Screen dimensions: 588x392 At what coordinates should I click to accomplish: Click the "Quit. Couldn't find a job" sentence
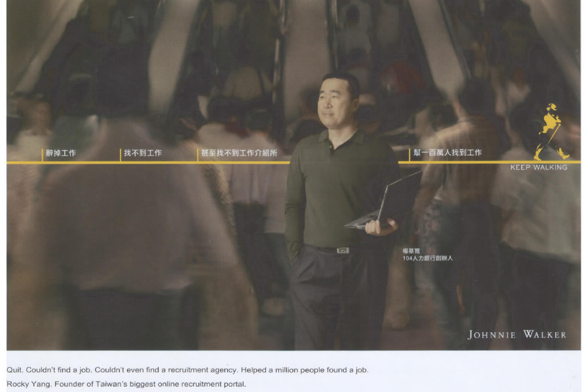[187, 370]
